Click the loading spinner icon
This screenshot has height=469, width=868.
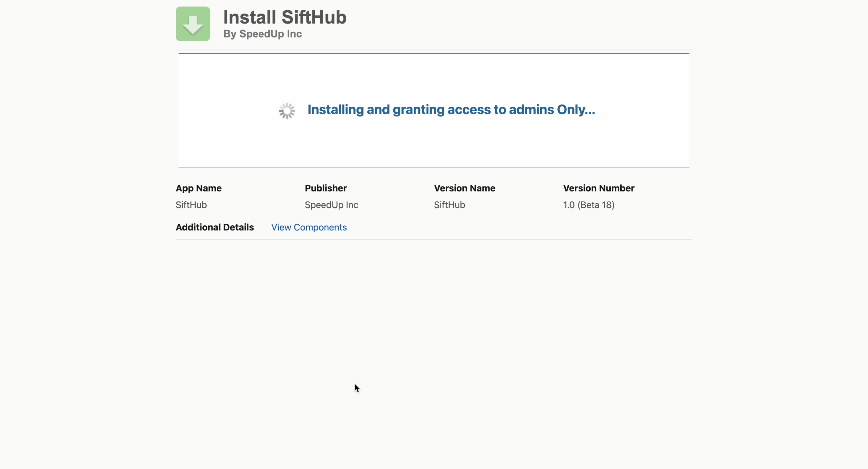coord(287,111)
